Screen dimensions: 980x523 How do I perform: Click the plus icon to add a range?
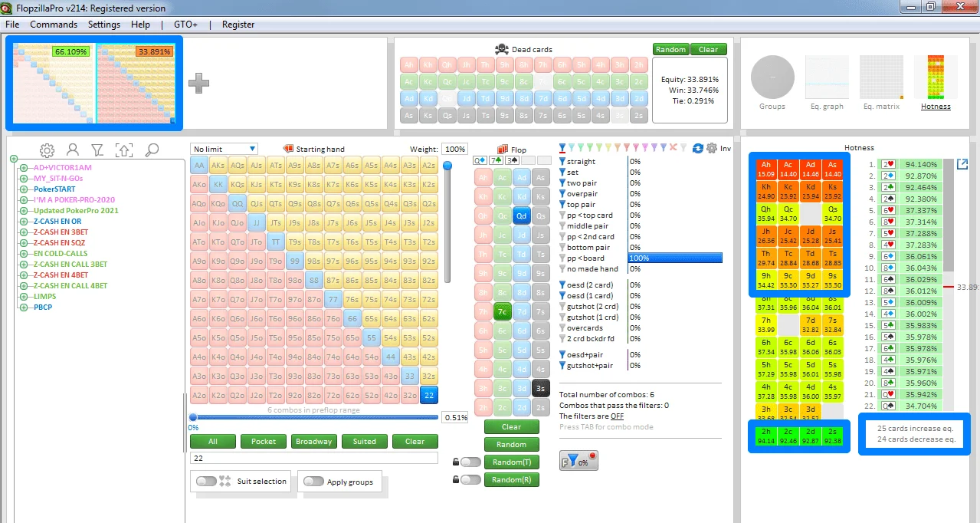(x=199, y=84)
